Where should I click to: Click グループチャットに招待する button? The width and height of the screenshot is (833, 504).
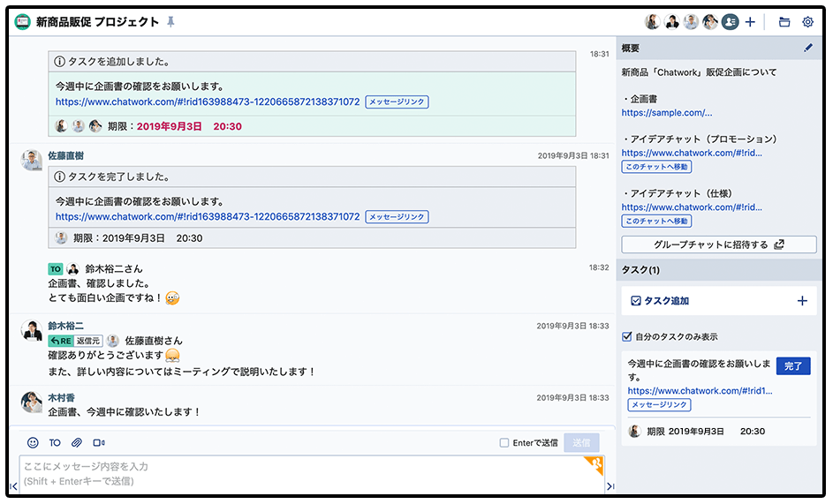(x=719, y=244)
